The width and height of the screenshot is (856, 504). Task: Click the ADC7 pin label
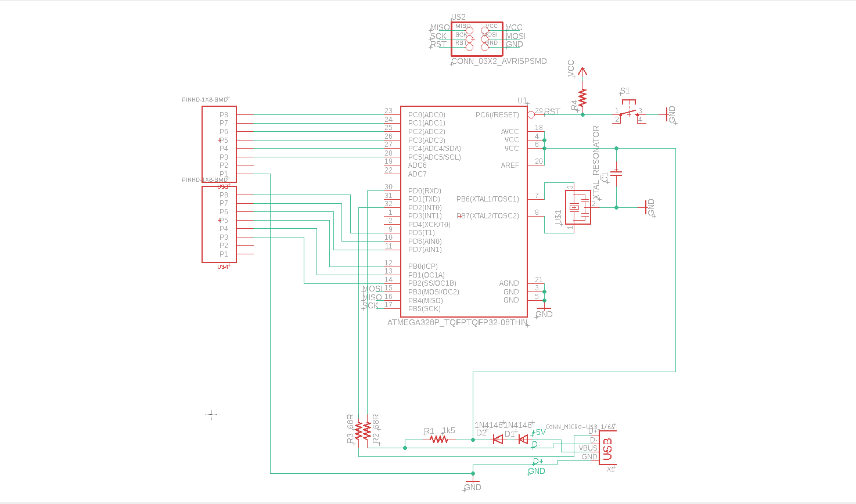pos(417,174)
